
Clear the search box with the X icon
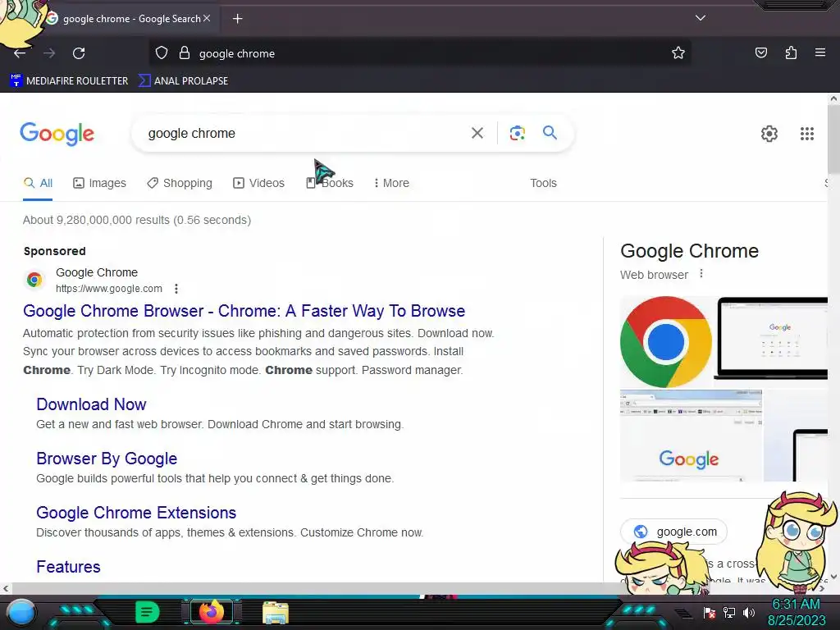(x=477, y=133)
